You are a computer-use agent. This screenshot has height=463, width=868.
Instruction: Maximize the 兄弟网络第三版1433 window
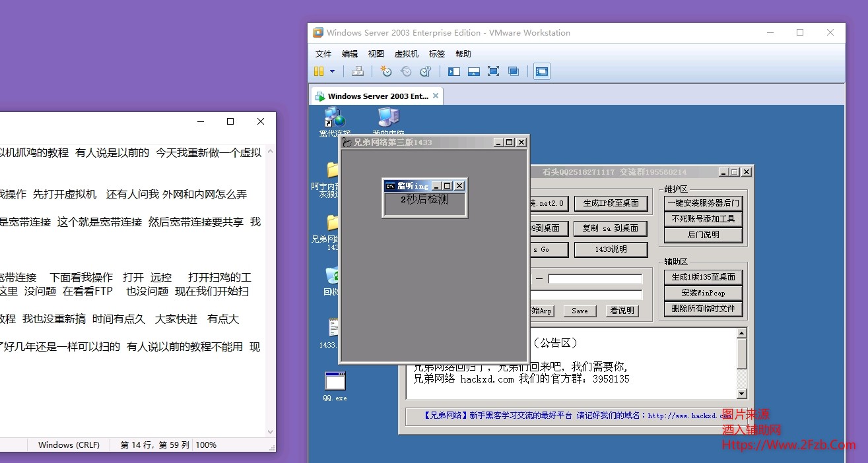point(510,142)
